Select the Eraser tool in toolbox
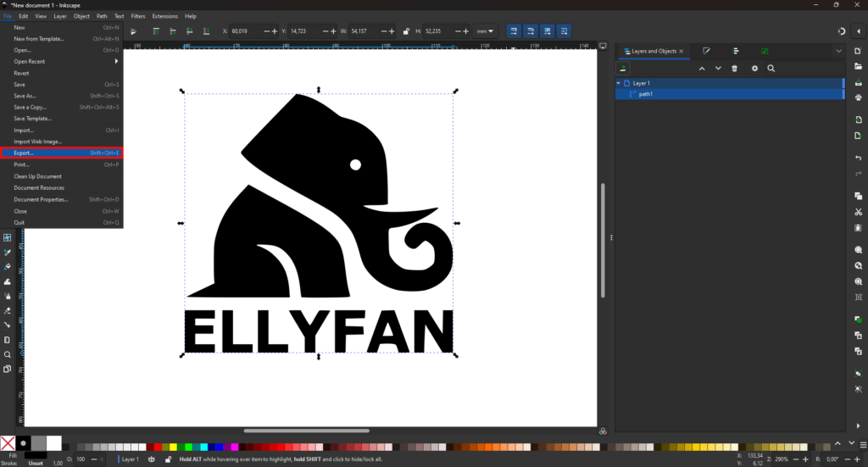This screenshot has width=868, height=467. click(x=7, y=311)
